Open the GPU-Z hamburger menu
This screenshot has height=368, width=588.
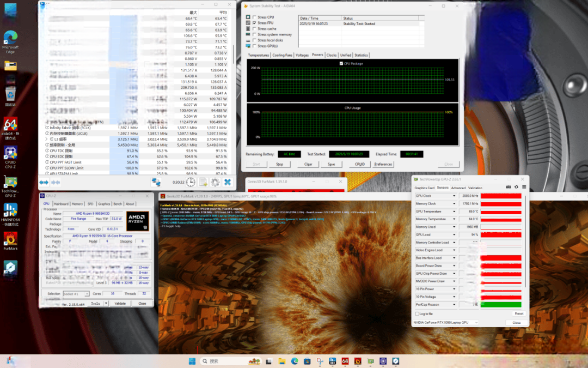pos(524,187)
